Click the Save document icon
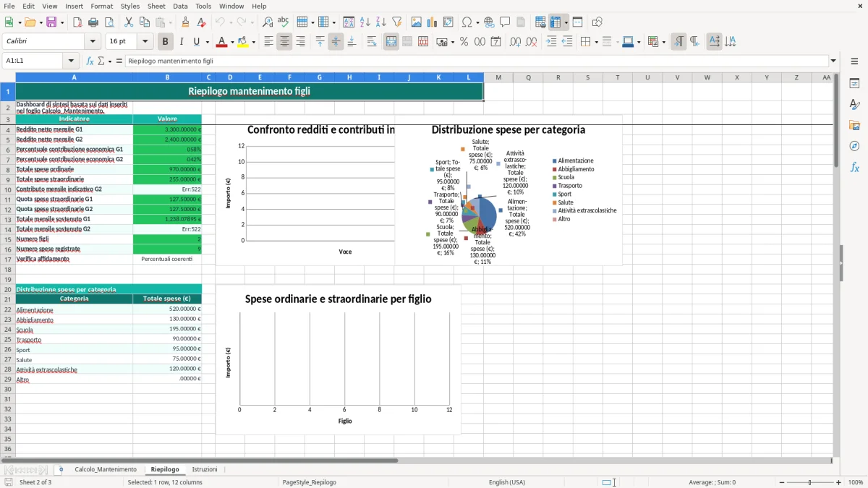The height and width of the screenshot is (488, 868). click(51, 22)
